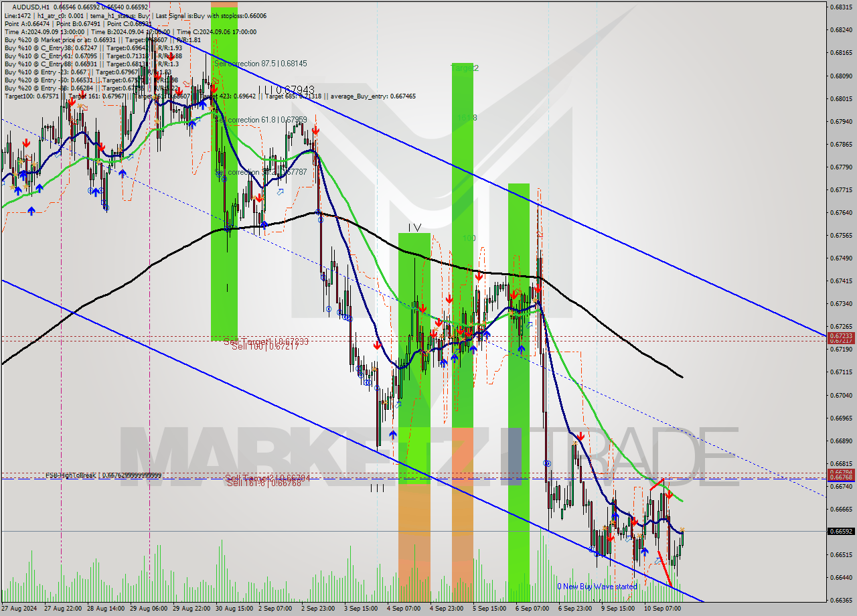Click the blue 0.66768 price tag
Screen dimensions: 857x616
[842, 478]
